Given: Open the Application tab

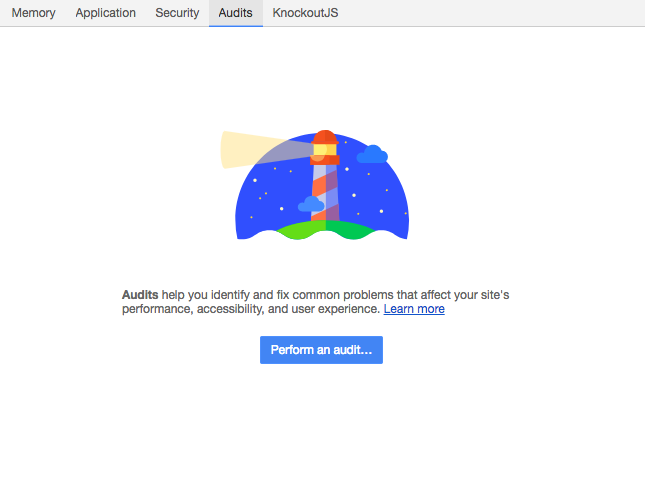Looking at the screenshot, I should 105,13.
